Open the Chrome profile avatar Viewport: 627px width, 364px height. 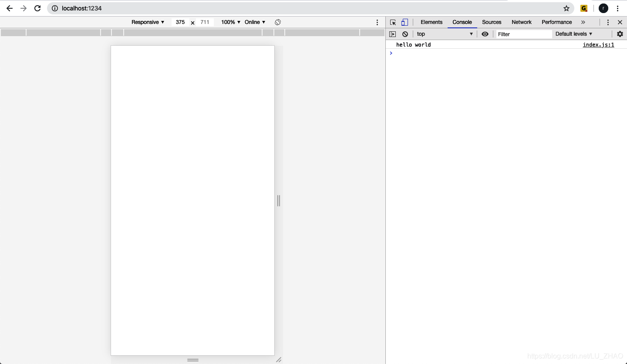click(x=603, y=8)
